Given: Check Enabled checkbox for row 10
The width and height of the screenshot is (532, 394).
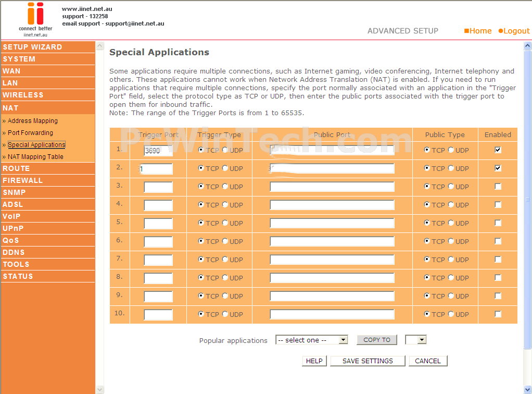Looking at the screenshot, I should coord(498,314).
